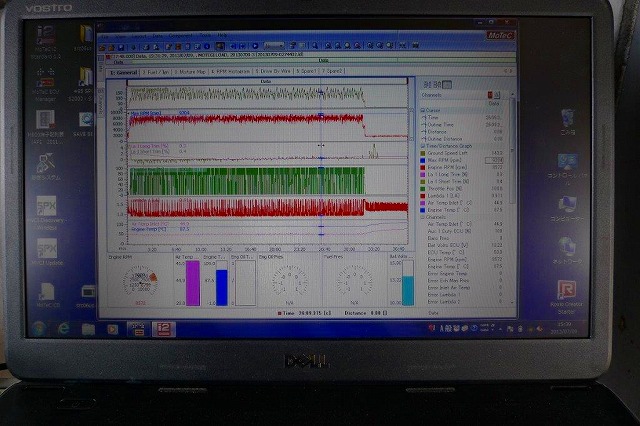Click the Engine RPM dial gauge

click(140, 280)
